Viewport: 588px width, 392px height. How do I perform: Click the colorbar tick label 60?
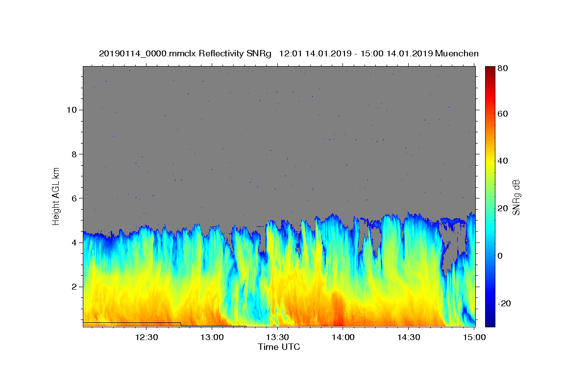point(502,114)
